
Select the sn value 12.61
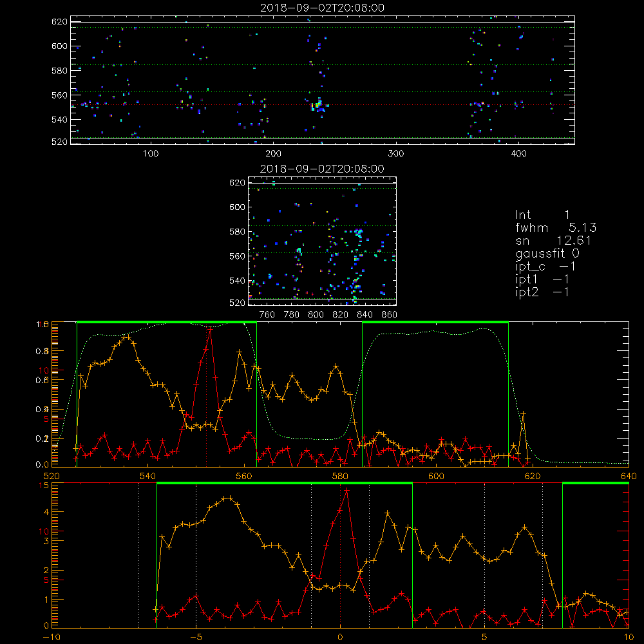[x=574, y=240]
